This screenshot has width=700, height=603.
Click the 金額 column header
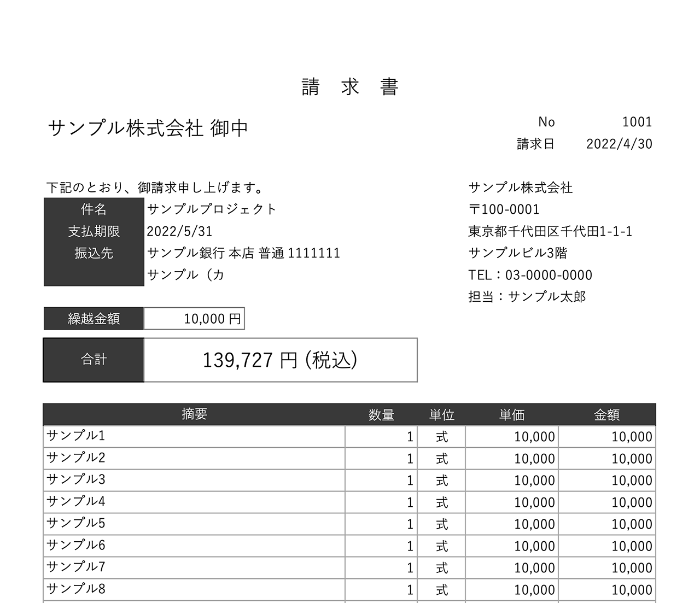[x=607, y=414]
